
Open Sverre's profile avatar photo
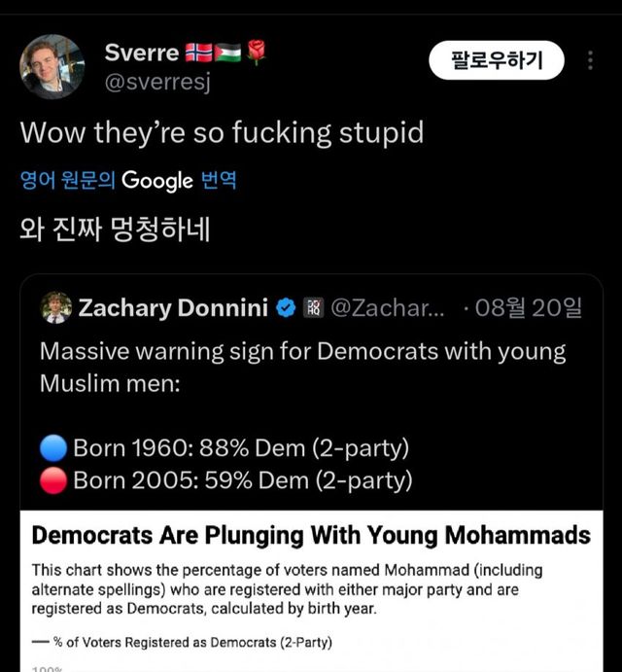click(52, 67)
